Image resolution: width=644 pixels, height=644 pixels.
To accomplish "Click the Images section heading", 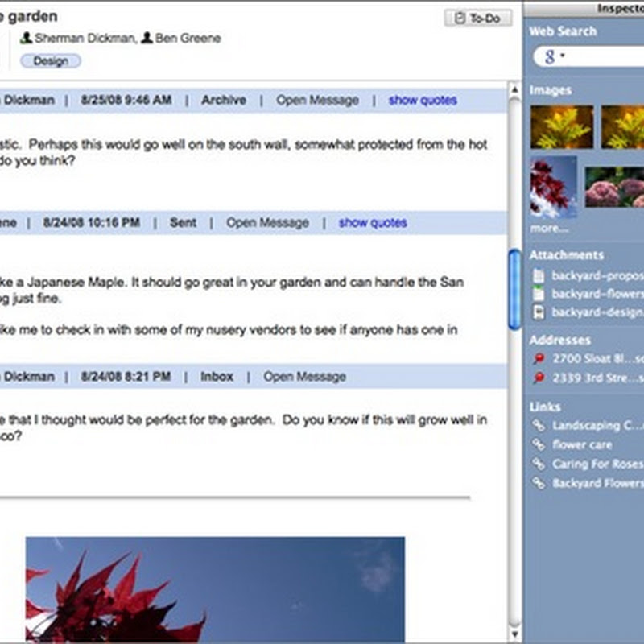I will pos(551,90).
